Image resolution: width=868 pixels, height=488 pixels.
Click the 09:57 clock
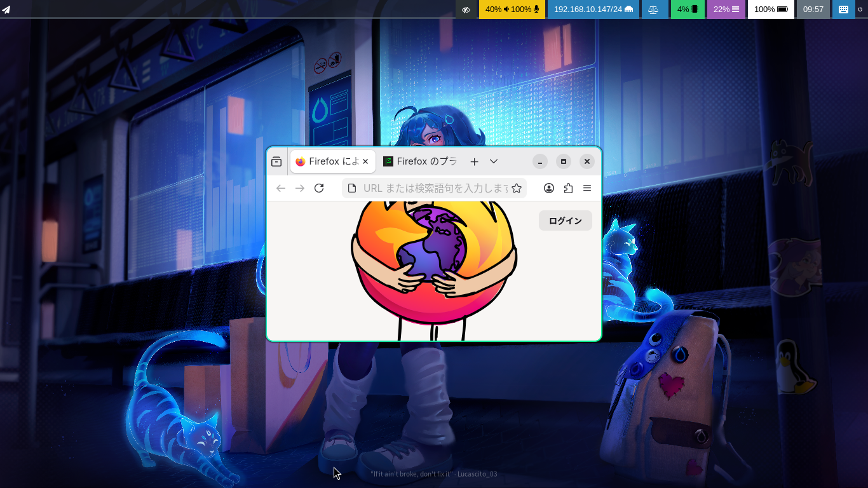click(813, 10)
